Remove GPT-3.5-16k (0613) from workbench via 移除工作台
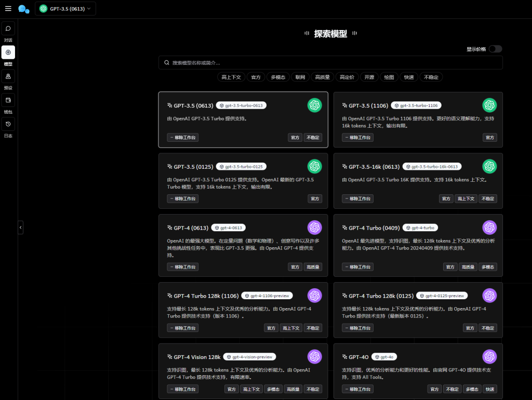Screen dimensions: 532x400 tap(357, 198)
